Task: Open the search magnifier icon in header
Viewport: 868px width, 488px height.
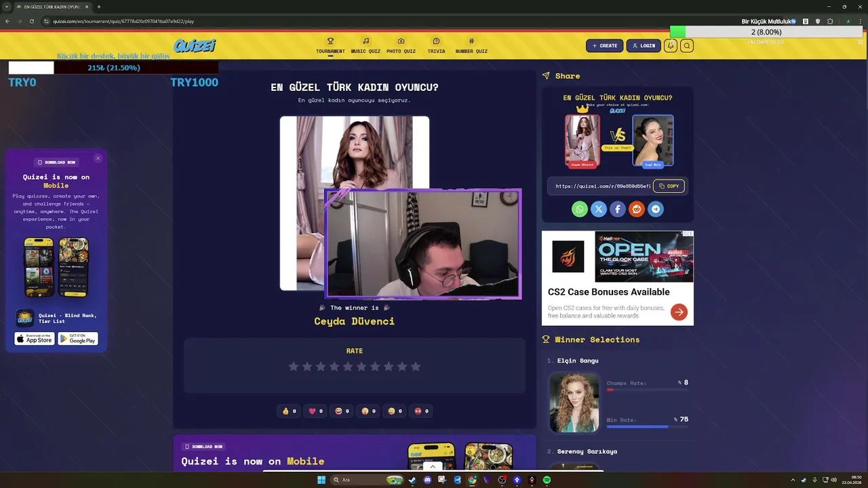Action: click(687, 45)
